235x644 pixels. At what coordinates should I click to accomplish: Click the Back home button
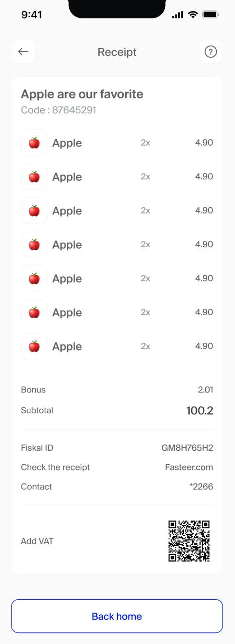pos(117,616)
